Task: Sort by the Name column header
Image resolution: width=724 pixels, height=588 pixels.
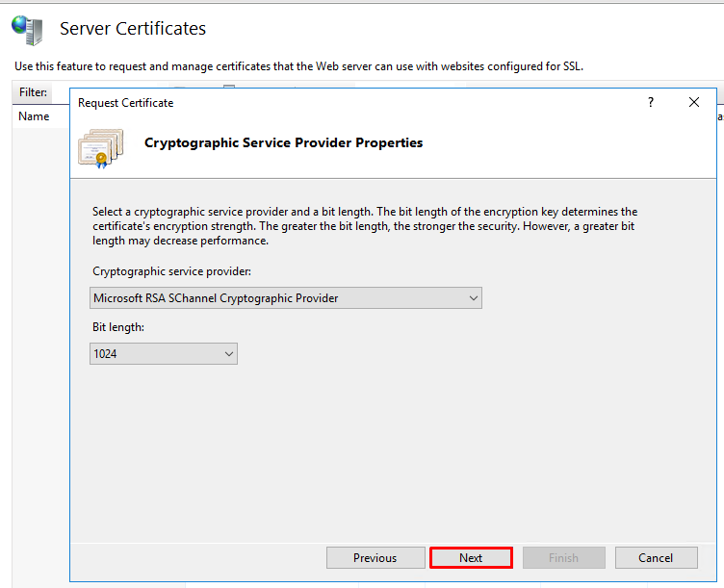Action: [x=34, y=116]
